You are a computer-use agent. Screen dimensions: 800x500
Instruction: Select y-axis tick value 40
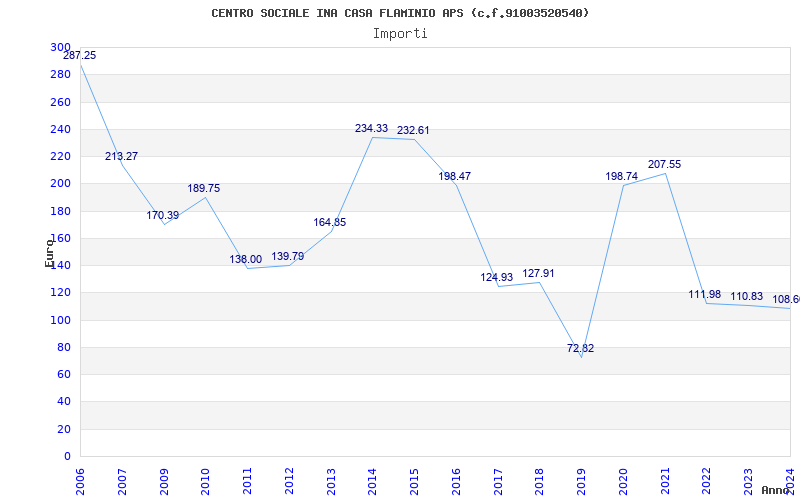pyautogui.click(x=63, y=402)
